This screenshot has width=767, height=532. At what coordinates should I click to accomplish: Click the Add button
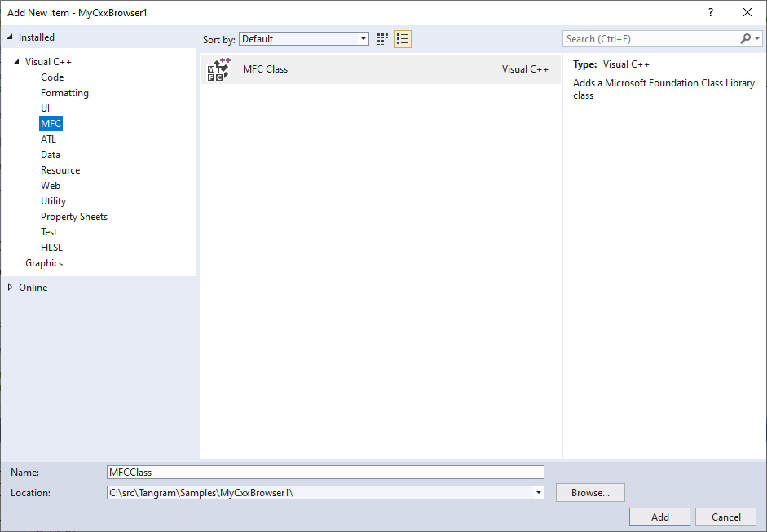tap(659, 517)
